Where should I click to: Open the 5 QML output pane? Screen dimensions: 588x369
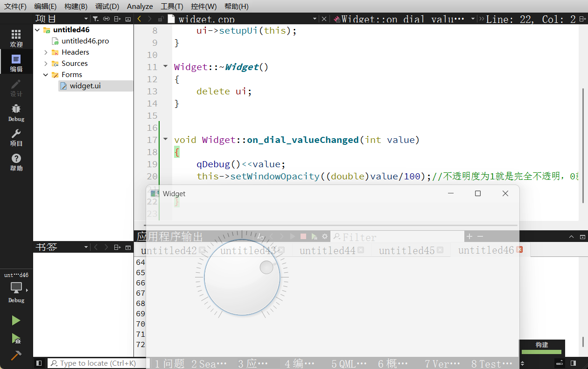[349, 363]
